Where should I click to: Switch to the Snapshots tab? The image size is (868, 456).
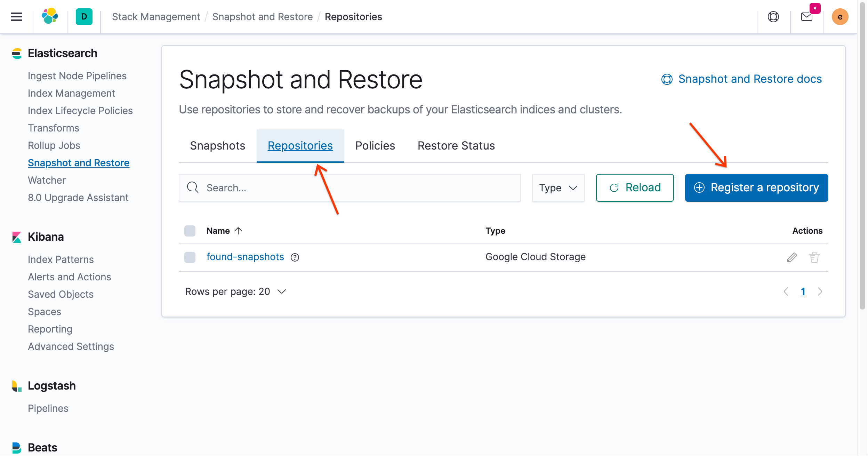click(x=218, y=145)
